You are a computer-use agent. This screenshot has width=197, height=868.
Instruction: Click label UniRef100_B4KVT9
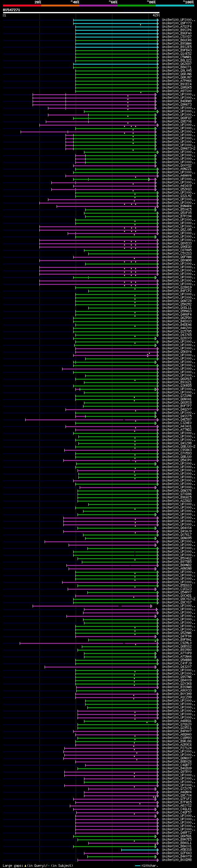click(176, 857)
